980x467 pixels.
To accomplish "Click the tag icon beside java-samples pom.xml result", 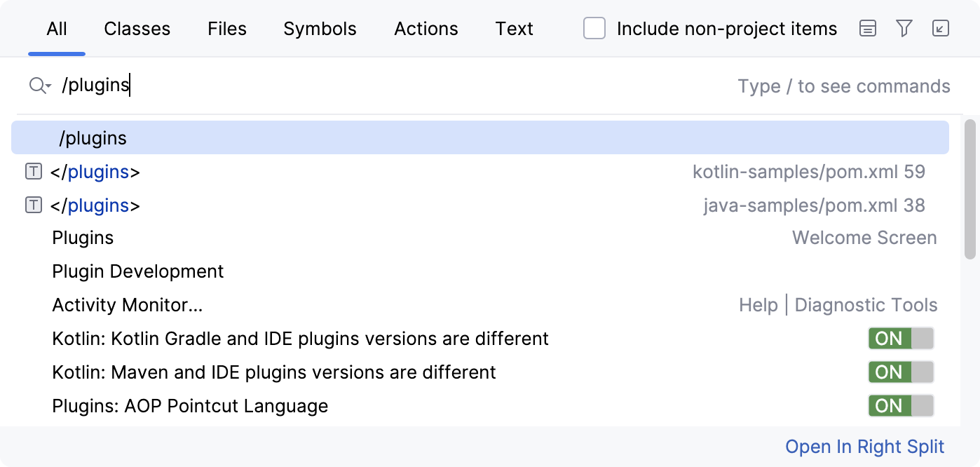I will click(33, 205).
